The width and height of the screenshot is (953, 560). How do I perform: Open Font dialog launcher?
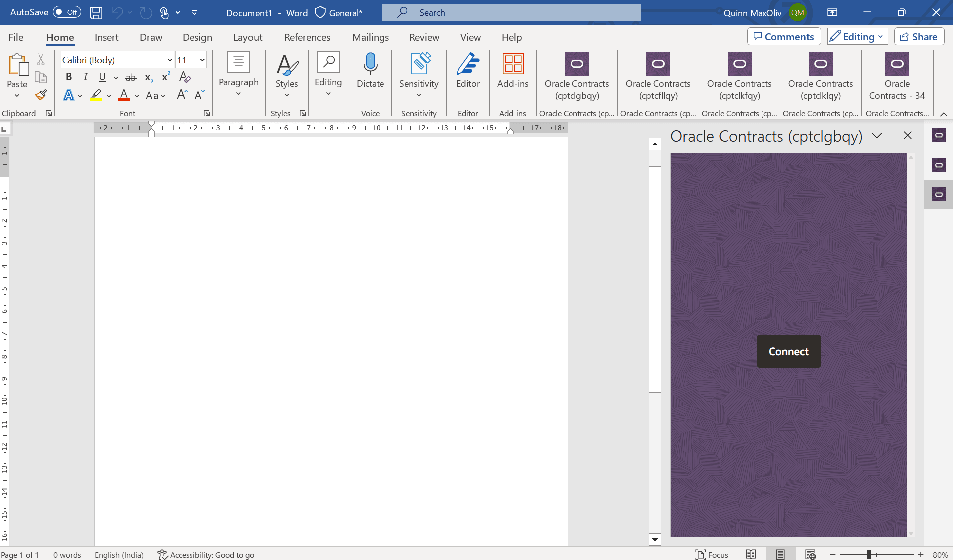pos(206,114)
